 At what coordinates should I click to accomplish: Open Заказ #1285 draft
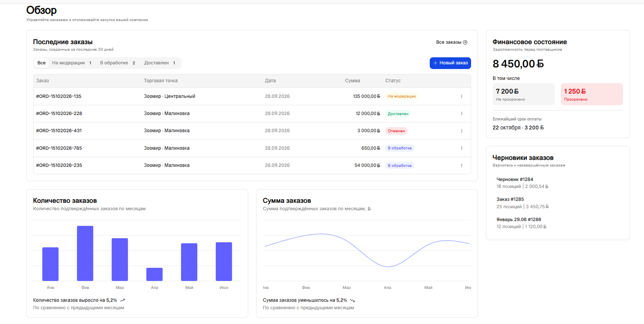pyautogui.click(x=522, y=203)
